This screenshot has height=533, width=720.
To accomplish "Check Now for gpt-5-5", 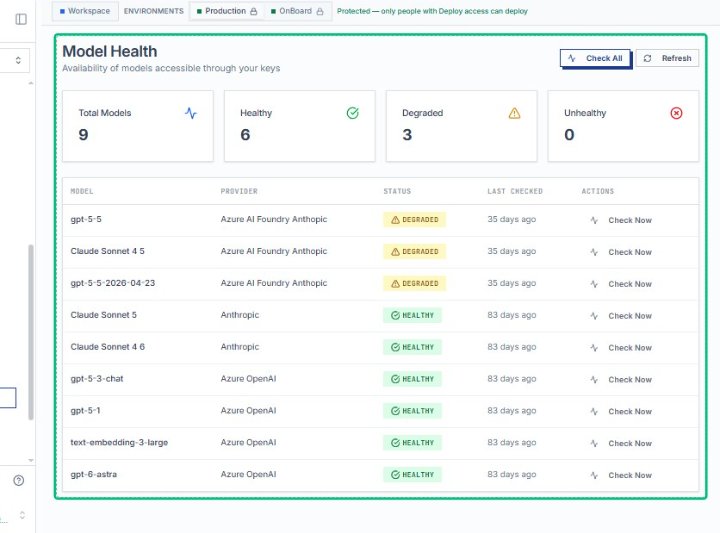I will [x=621, y=220].
